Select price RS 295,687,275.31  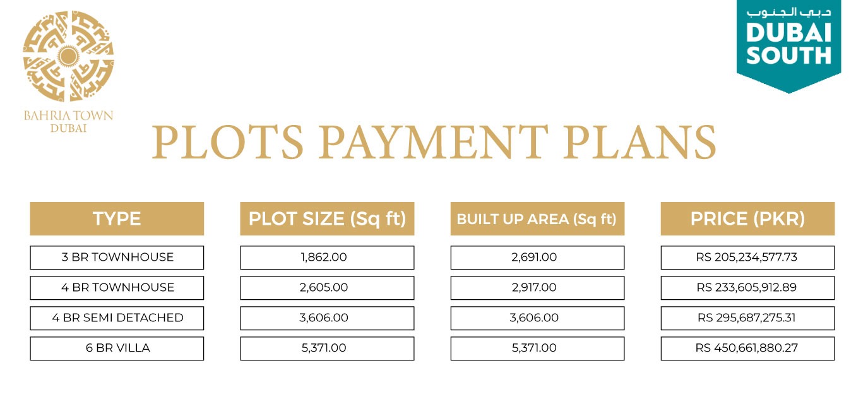747,318
